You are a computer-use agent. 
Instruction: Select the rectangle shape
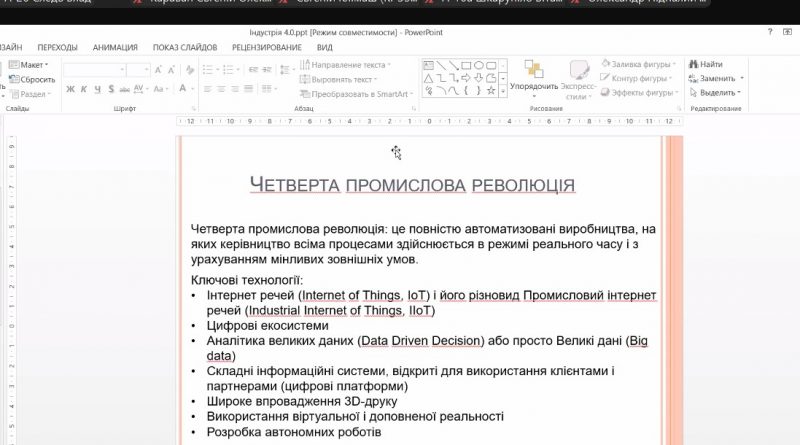[x=466, y=65]
